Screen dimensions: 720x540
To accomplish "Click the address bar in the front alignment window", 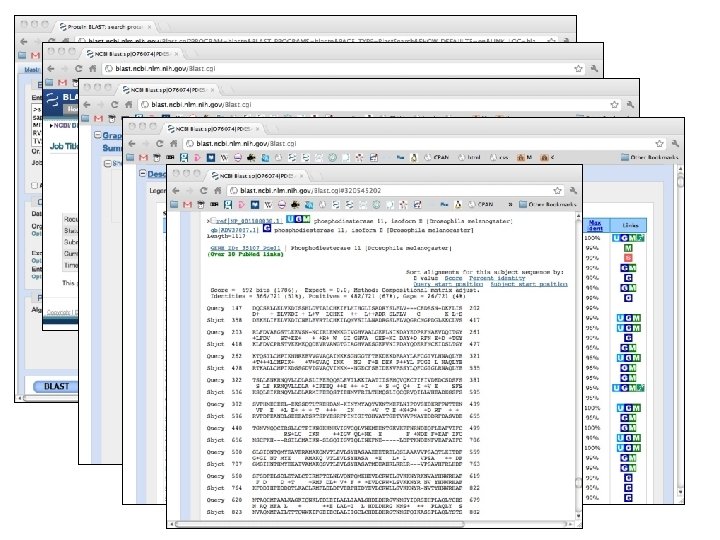I will click(396, 191).
